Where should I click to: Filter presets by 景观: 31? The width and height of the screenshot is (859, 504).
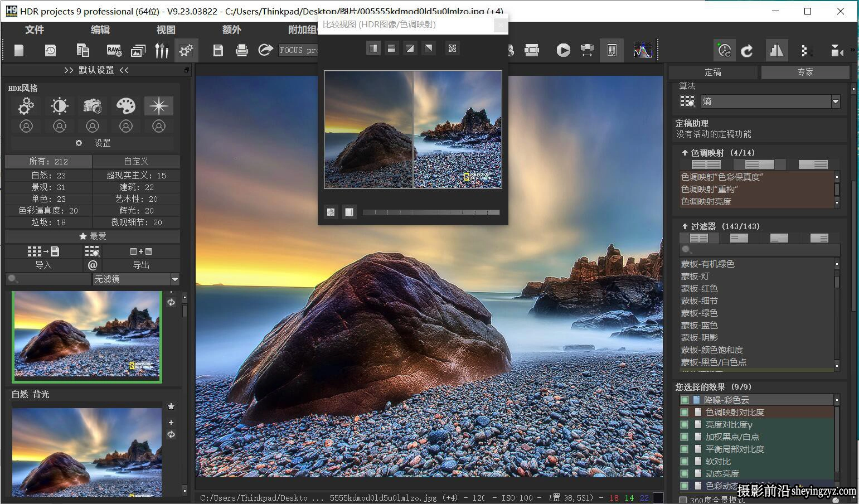pos(48,187)
